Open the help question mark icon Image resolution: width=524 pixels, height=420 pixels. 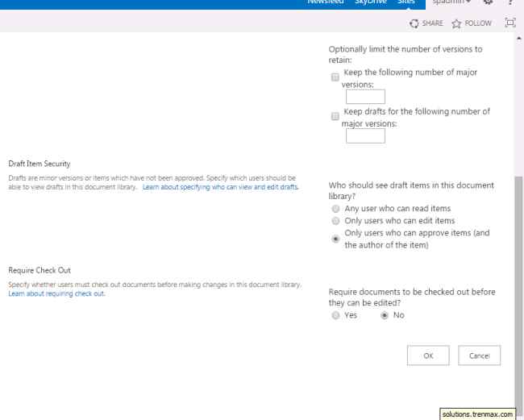tap(510, 2)
